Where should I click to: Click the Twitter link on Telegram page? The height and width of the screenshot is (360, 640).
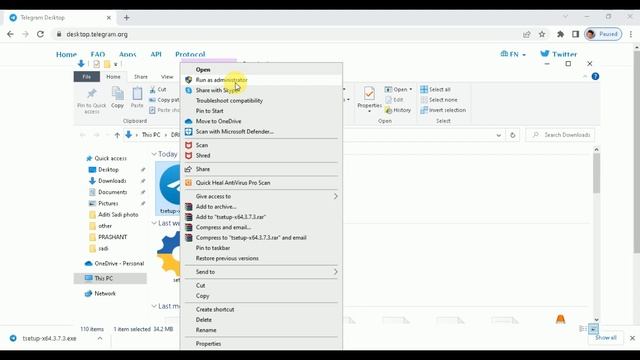point(558,54)
